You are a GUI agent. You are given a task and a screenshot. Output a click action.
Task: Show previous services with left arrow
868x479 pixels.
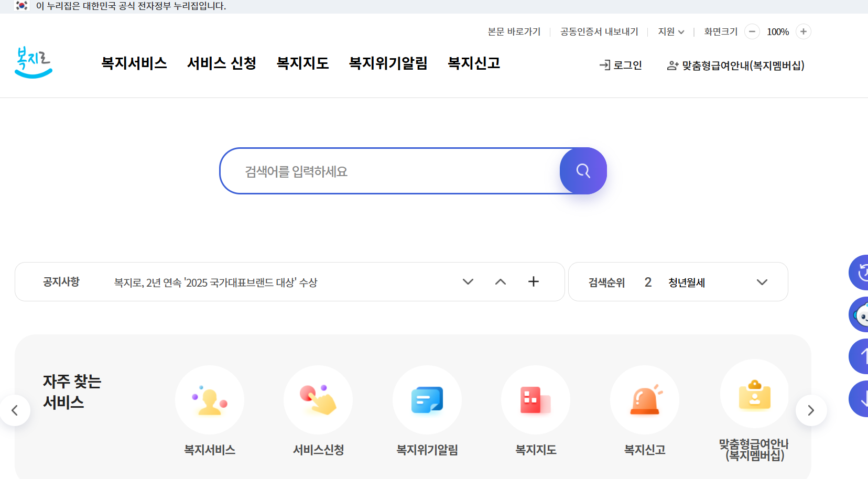click(x=15, y=410)
